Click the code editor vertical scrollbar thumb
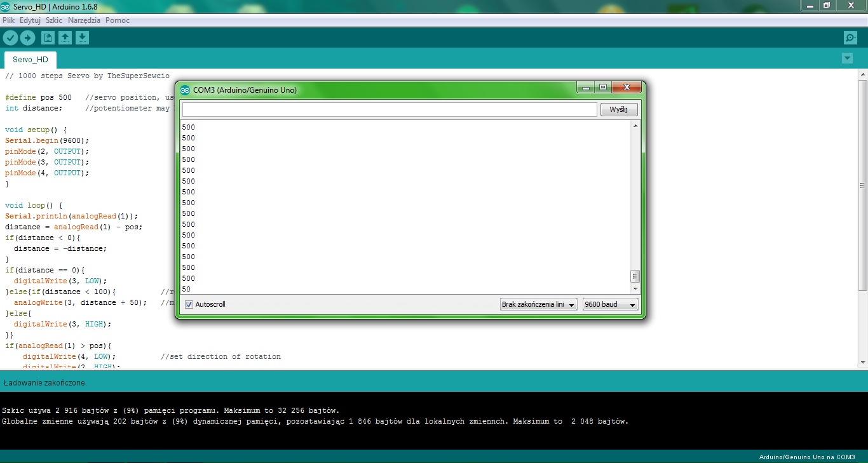The height and width of the screenshot is (463, 868). tap(862, 184)
